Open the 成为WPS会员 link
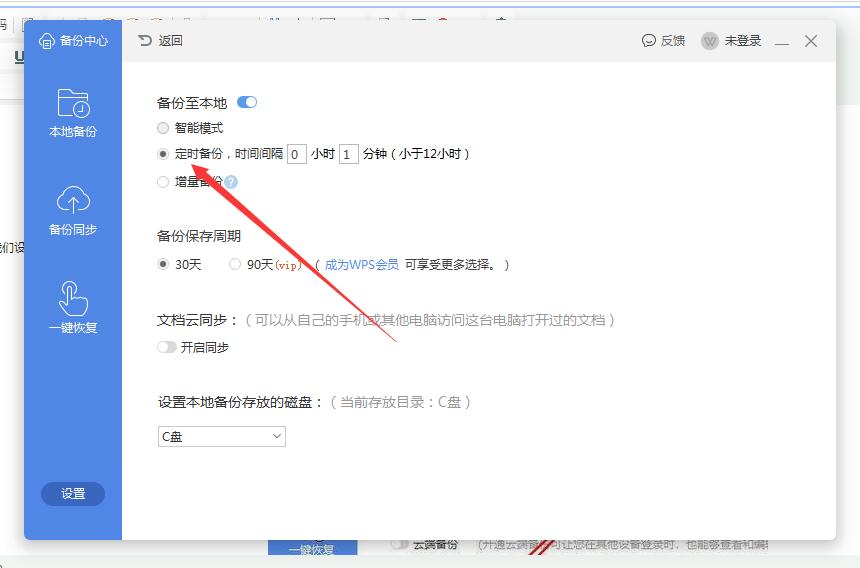Screen dimensions: 860x568 (362, 264)
